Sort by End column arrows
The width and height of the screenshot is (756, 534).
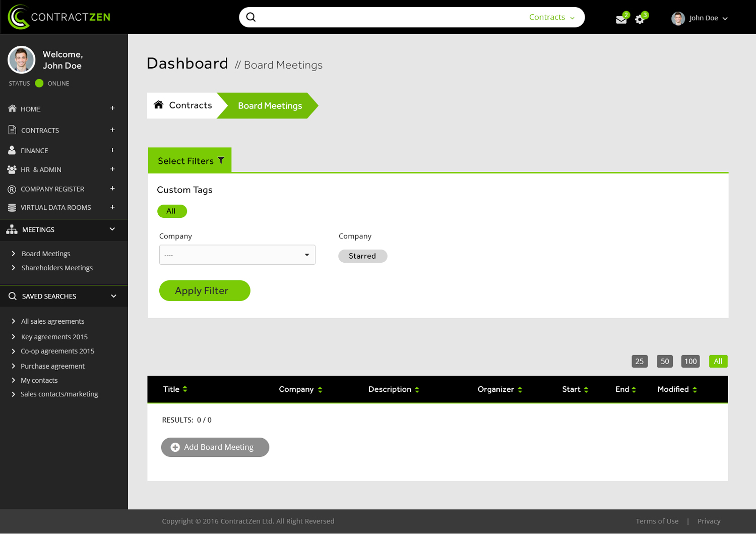pyautogui.click(x=634, y=390)
